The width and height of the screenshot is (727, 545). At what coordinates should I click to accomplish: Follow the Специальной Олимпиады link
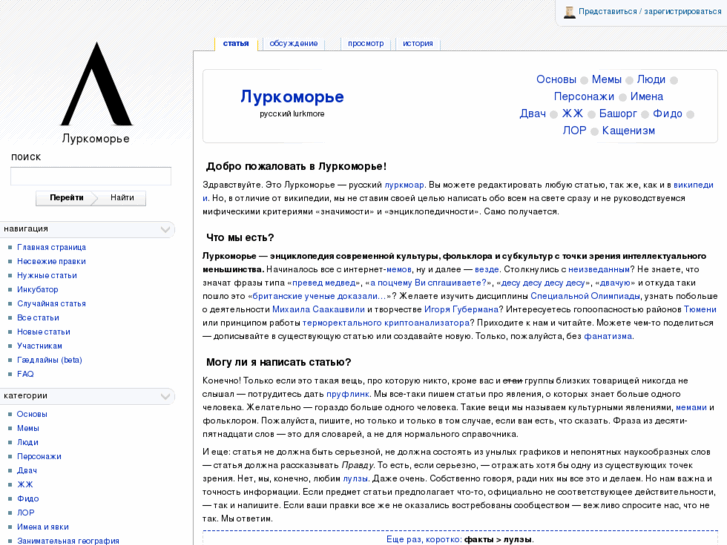pos(585,296)
